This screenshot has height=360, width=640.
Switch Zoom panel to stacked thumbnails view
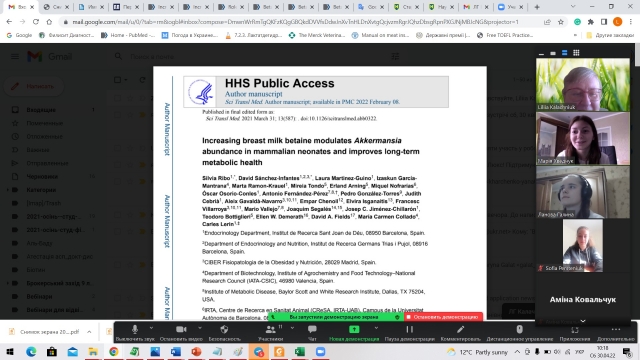tap(564, 53)
